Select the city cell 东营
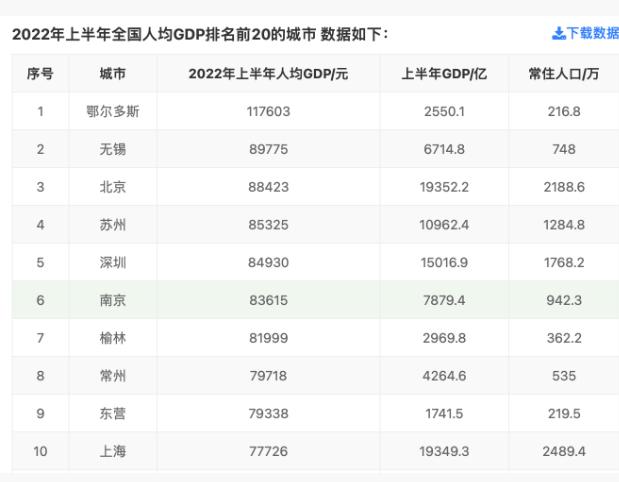This screenshot has height=482, width=619. coord(113,414)
